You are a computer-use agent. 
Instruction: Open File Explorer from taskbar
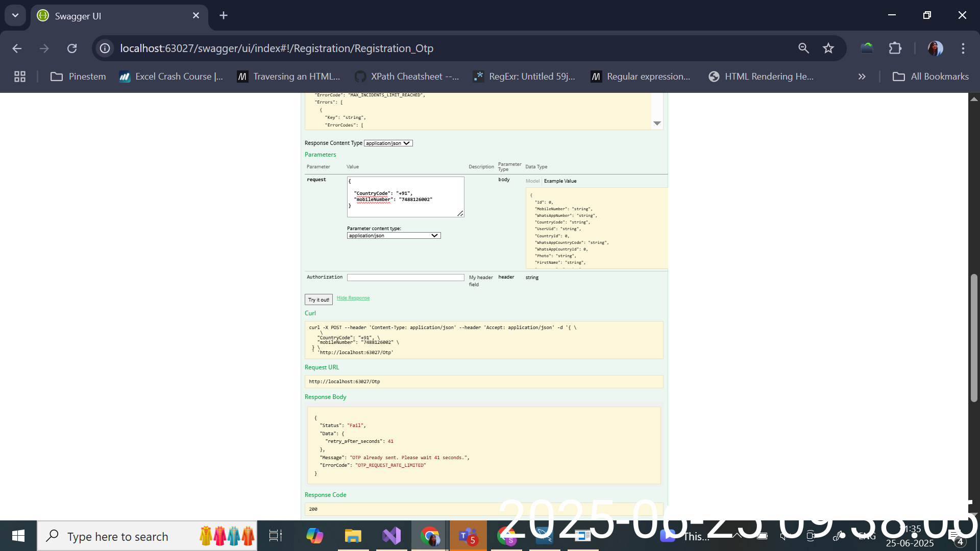pos(353,536)
